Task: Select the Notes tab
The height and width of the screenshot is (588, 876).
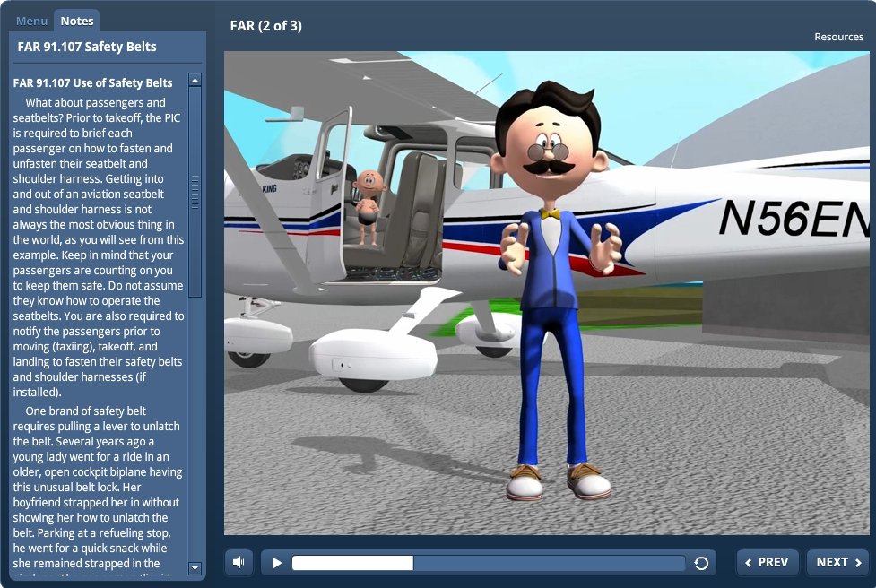Action: click(77, 21)
